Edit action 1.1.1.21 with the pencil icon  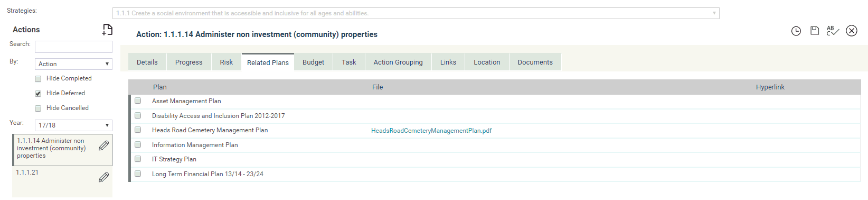tap(104, 177)
